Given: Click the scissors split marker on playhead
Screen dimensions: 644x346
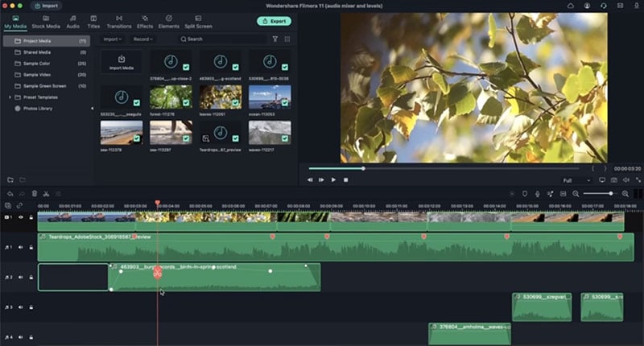Looking at the screenshot, I should (x=157, y=272).
